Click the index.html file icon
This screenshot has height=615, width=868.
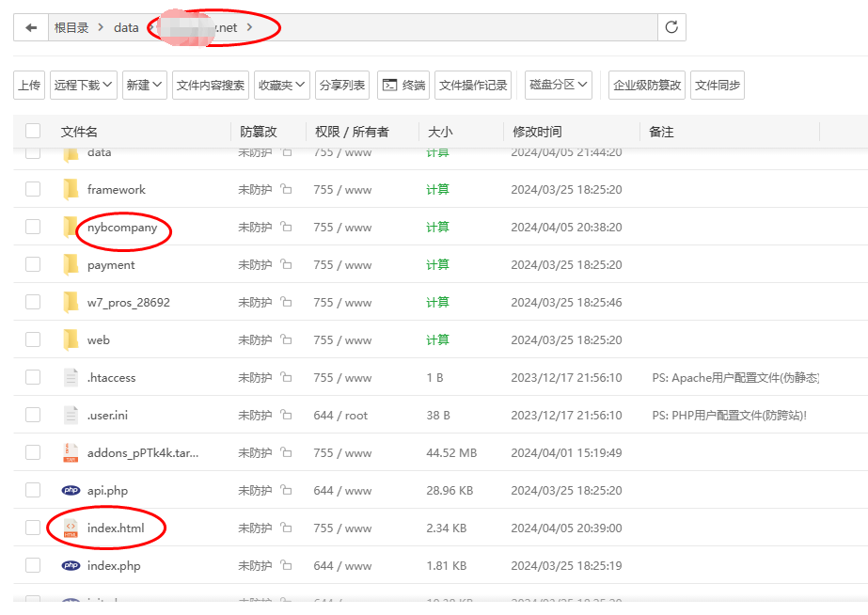(71, 528)
